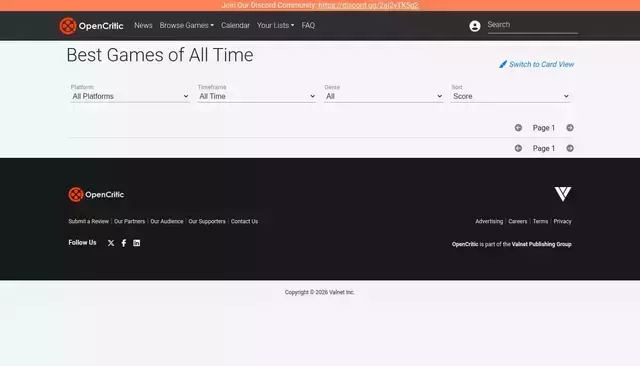
Task: Open the Careers link
Action: tap(518, 221)
